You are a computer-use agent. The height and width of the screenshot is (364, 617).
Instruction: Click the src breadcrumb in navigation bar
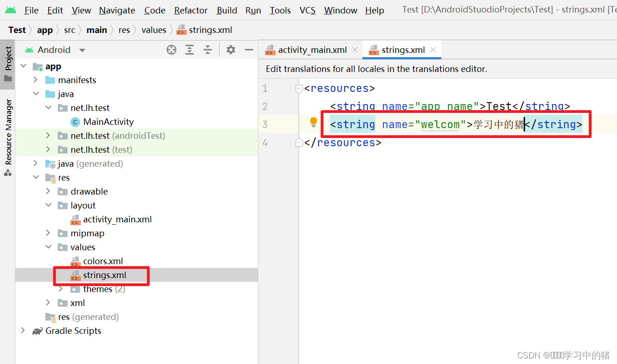click(x=70, y=30)
